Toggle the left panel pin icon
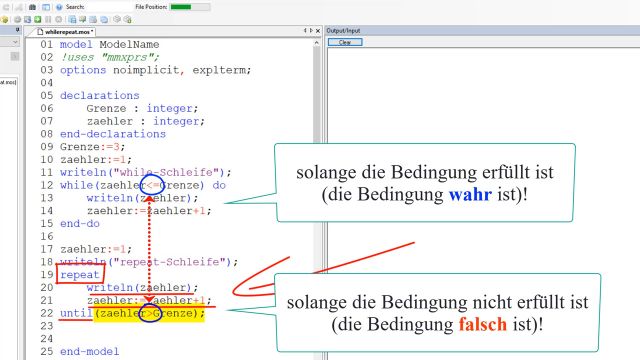The height and width of the screenshot is (360, 640). point(18,30)
